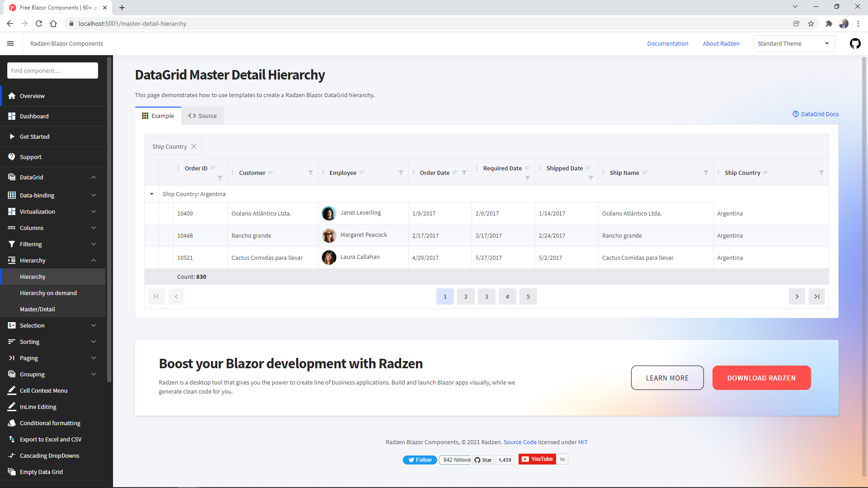Collapse the Ship Country: Argentina group
The width and height of the screenshot is (868, 488).
point(151,194)
